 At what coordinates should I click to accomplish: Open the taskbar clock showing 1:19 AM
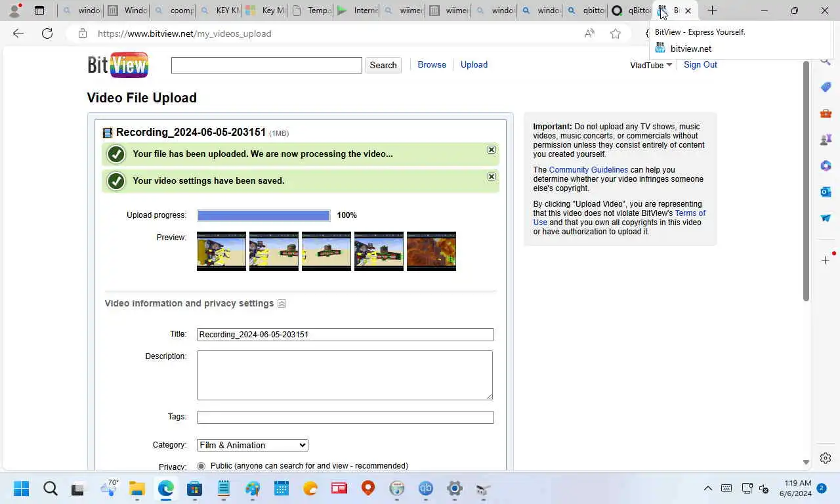pyautogui.click(x=795, y=488)
